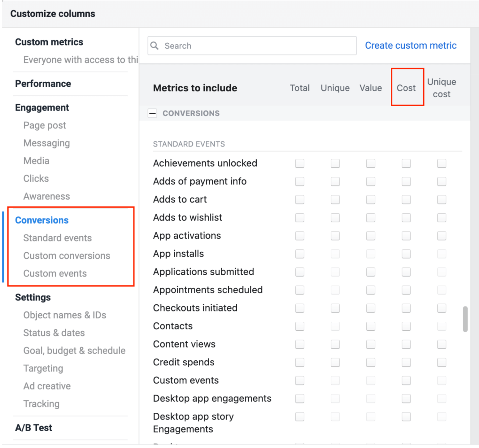Image resolution: width=479 pixels, height=448 pixels.
Task: Check Unique for Adds of payment info
Action: pyautogui.click(x=335, y=181)
